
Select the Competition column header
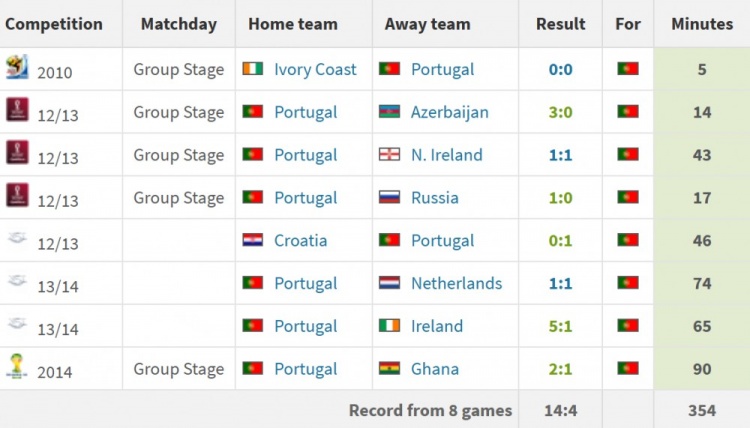click(54, 24)
